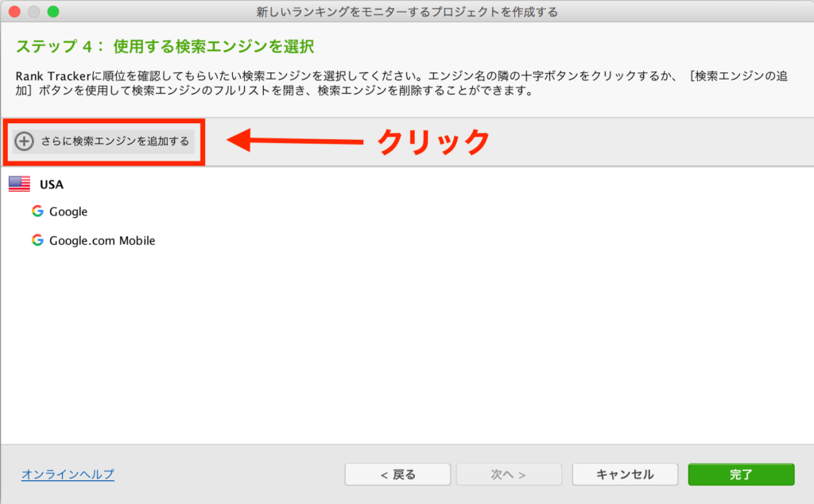Image resolution: width=814 pixels, height=504 pixels.
Task: Click the ステップ 4 heading text
Action: pyautogui.click(x=165, y=47)
